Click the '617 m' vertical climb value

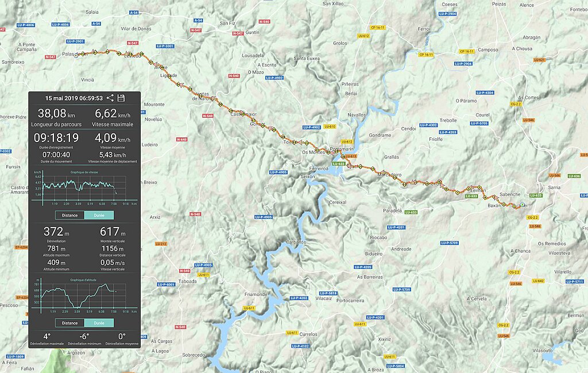coord(113,232)
